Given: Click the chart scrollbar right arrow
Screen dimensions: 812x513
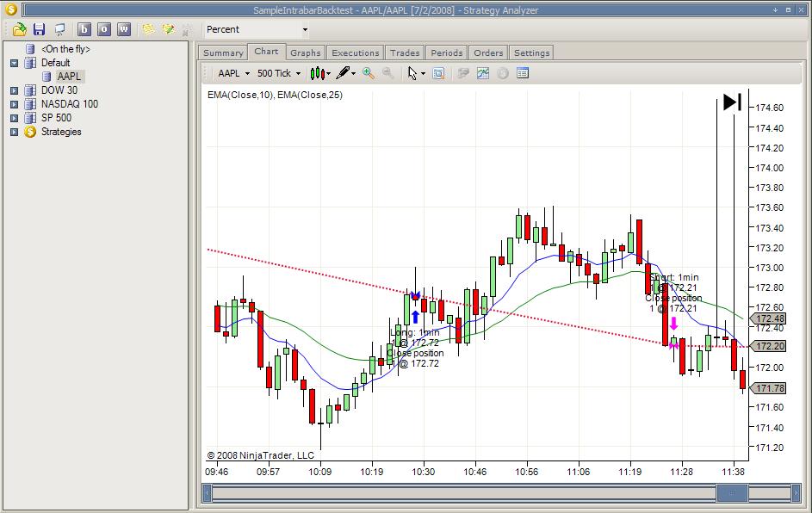Looking at the screenshot, I should tap(796, 493).
